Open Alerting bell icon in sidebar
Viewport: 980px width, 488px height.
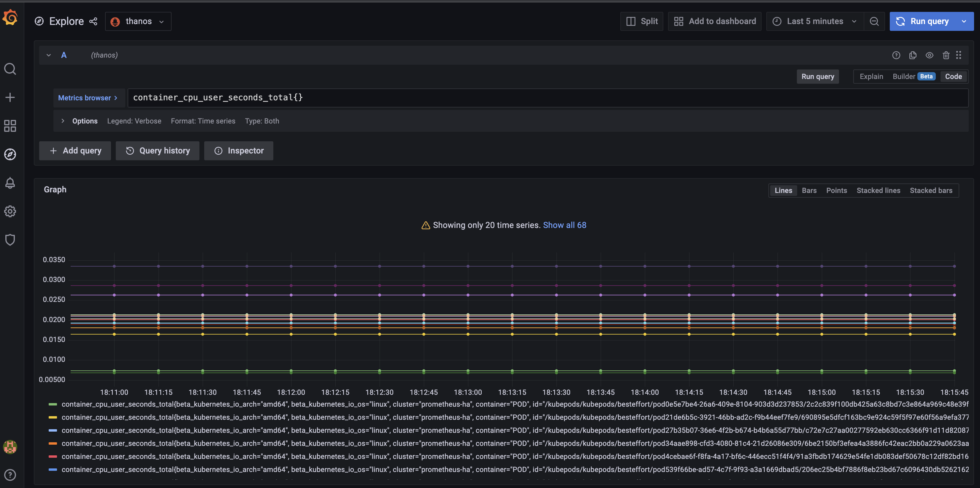10,183
